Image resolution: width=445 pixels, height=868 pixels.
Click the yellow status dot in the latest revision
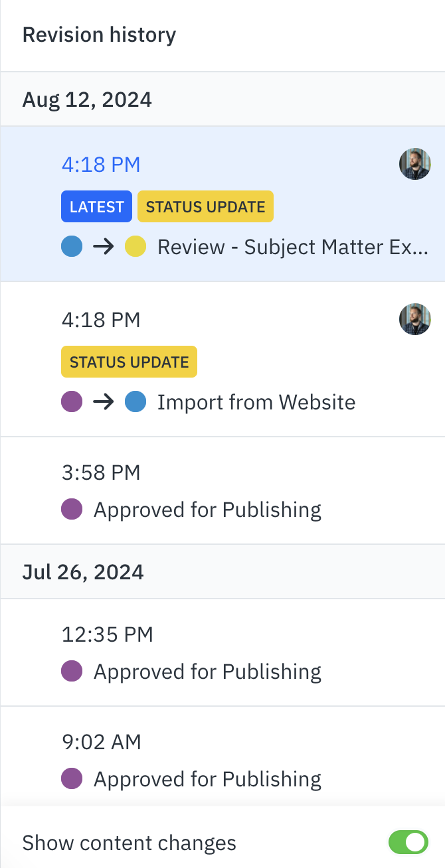[x=136, y=245]
